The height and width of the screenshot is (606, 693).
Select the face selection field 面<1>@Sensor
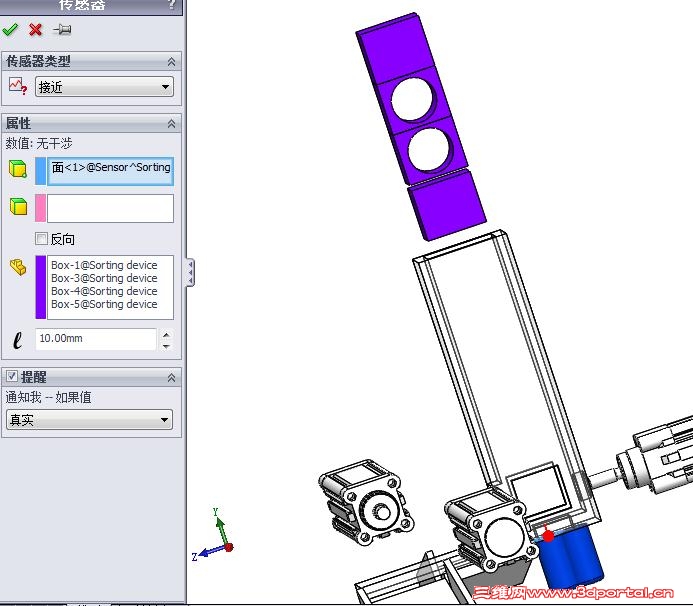coord(110,171)
